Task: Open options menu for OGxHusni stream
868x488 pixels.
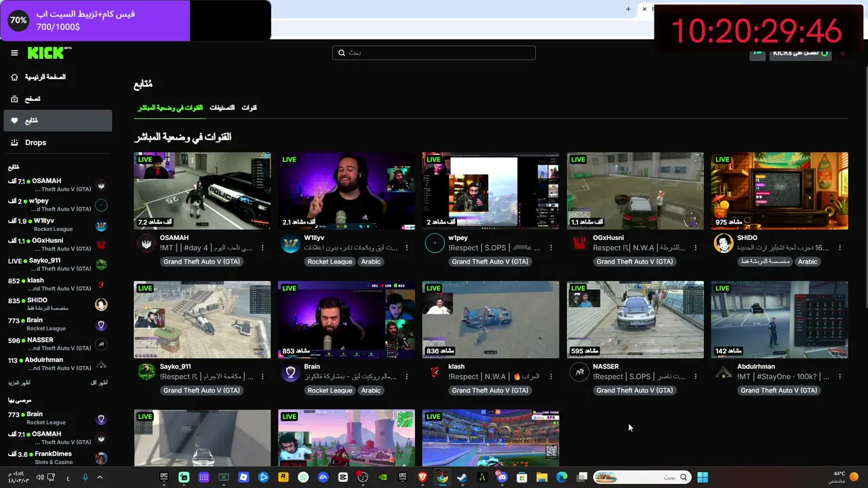Action: pyautogui.click(x=695, y=248)
